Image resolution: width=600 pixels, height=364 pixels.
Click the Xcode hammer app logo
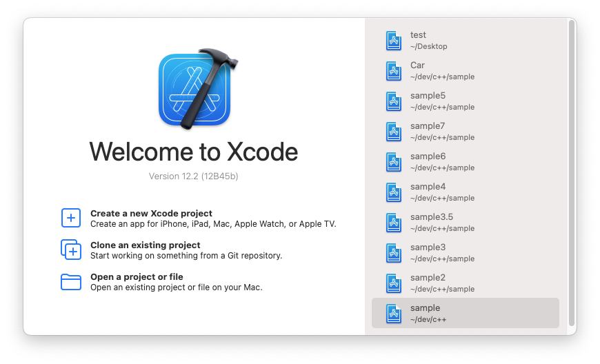pyautogui.click(x=198, y=88)
